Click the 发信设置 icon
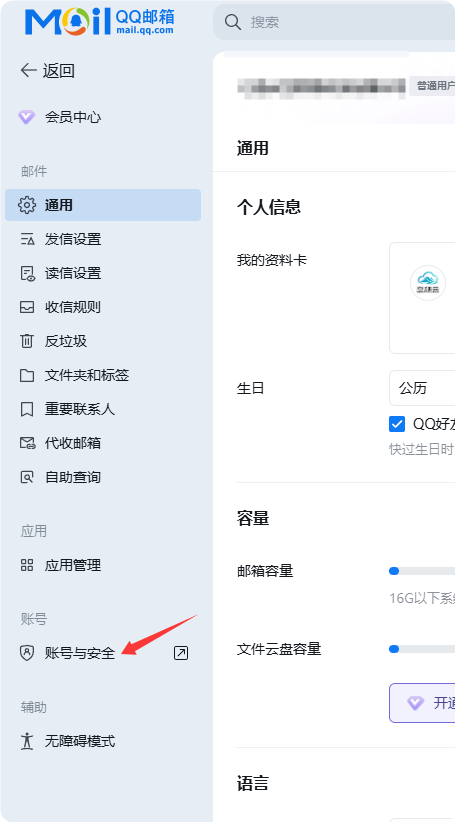 27,239
